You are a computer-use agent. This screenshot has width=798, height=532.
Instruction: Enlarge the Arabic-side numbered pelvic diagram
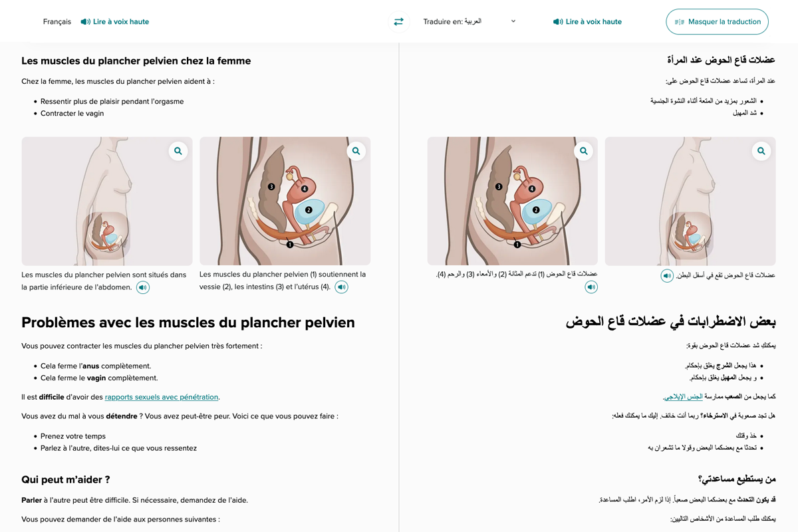click(x=583, y=151)
